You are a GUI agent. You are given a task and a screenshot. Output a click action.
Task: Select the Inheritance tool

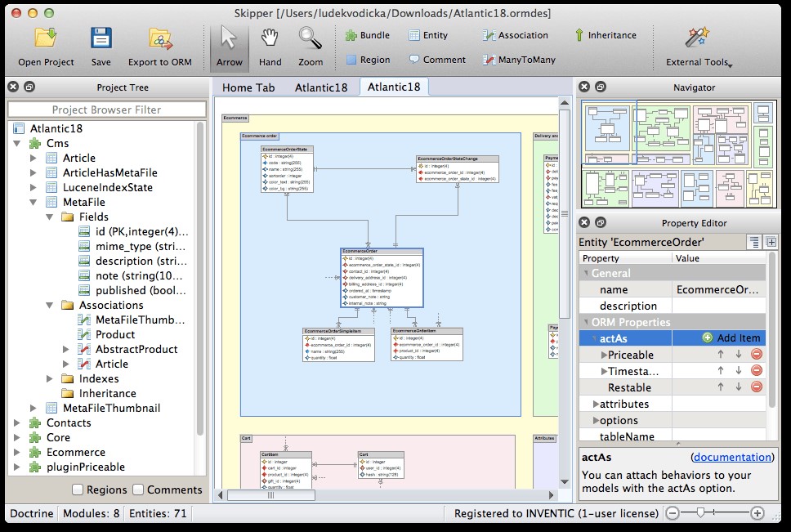tap(606, 35)
